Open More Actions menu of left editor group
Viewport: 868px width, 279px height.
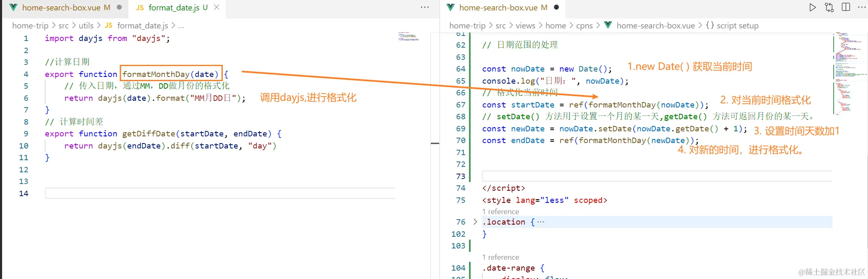click(425, 7)
